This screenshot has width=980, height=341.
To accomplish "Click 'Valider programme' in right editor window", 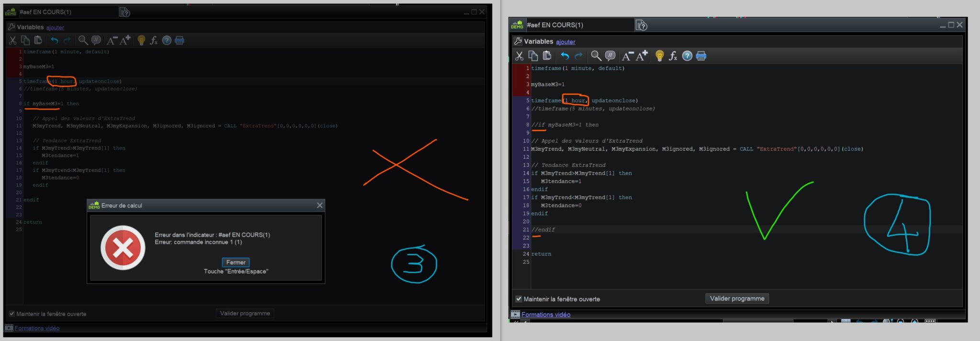I will [737, 298].
